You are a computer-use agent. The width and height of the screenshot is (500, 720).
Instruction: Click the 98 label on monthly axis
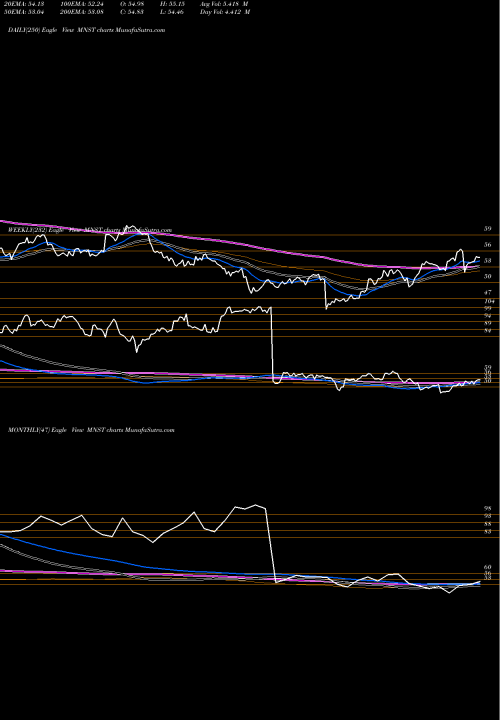pyautogui.click(x=489, y=509)
